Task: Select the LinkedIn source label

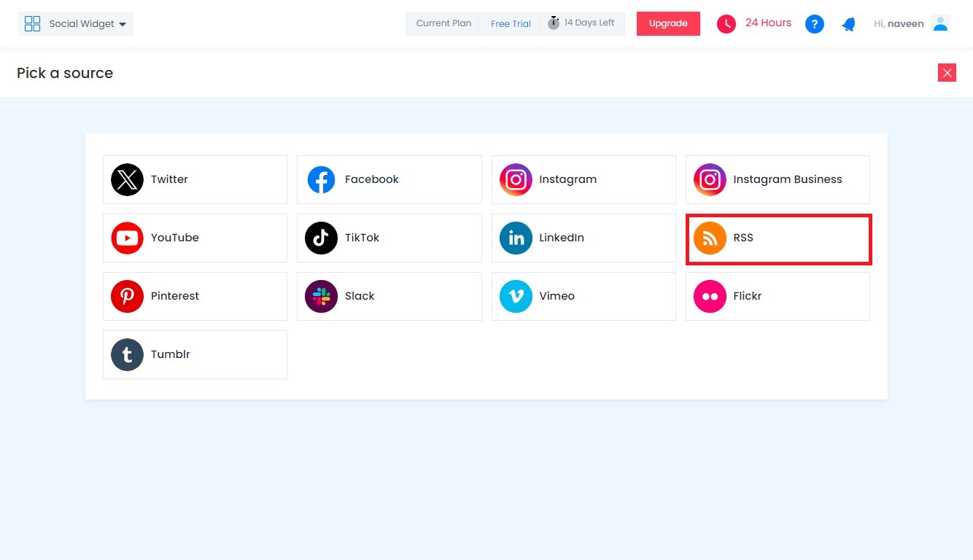Action: point(562,238)
